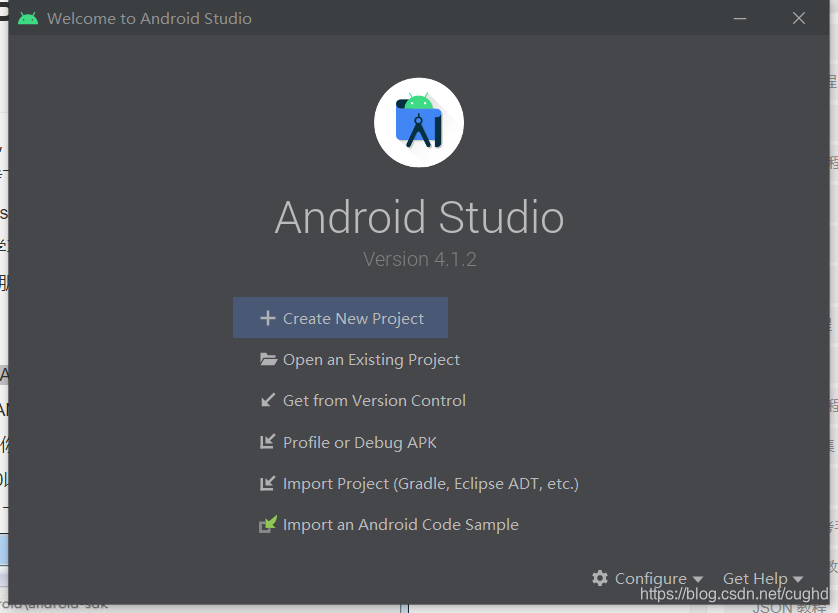Select Import an Android Code Sample

389,525
